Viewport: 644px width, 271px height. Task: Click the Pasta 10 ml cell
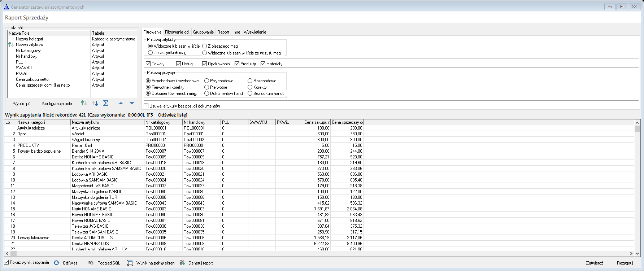(x=107, y=145)
